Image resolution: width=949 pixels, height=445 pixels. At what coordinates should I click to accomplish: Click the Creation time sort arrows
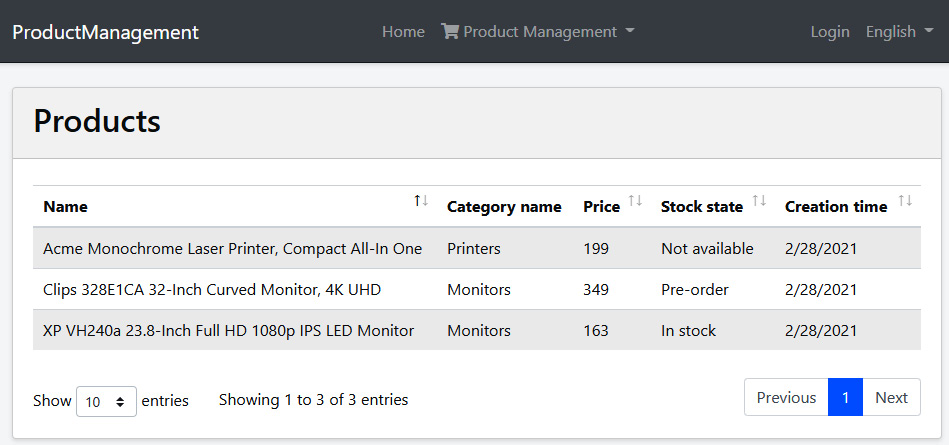click(x=905, y=200)
